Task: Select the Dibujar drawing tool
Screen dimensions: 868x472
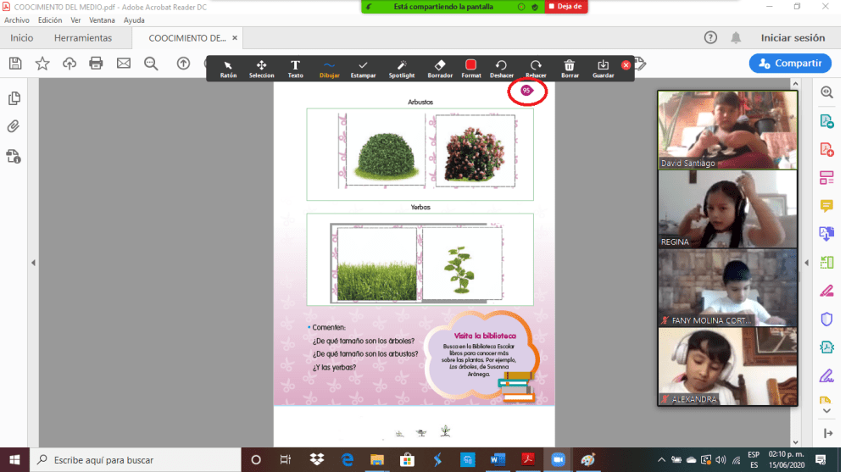Action: tap(329, 69)
